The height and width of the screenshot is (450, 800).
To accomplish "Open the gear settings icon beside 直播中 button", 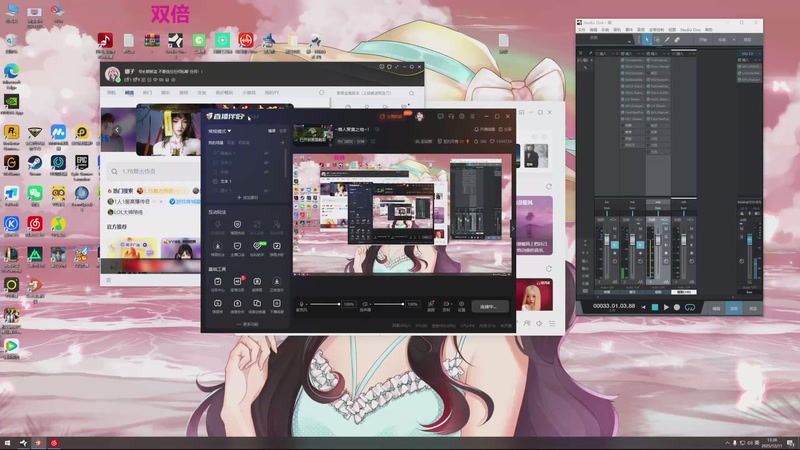I will pyautogui.click(x=461, y=304).
